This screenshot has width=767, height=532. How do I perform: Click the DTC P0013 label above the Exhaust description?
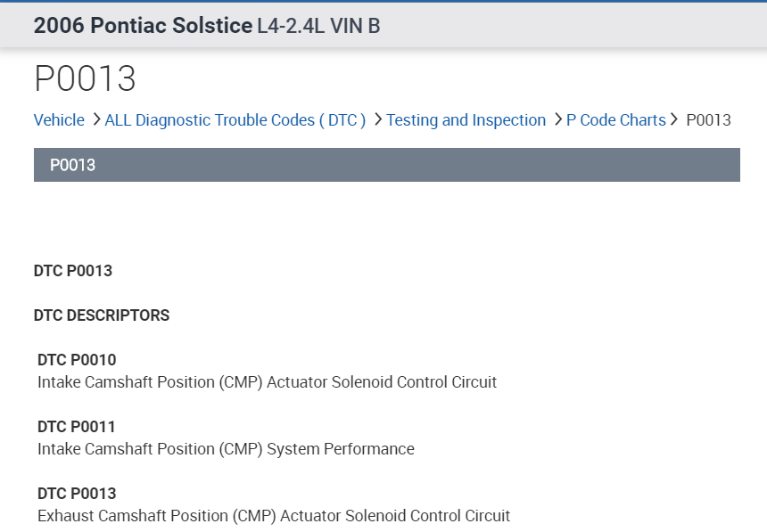77,494
